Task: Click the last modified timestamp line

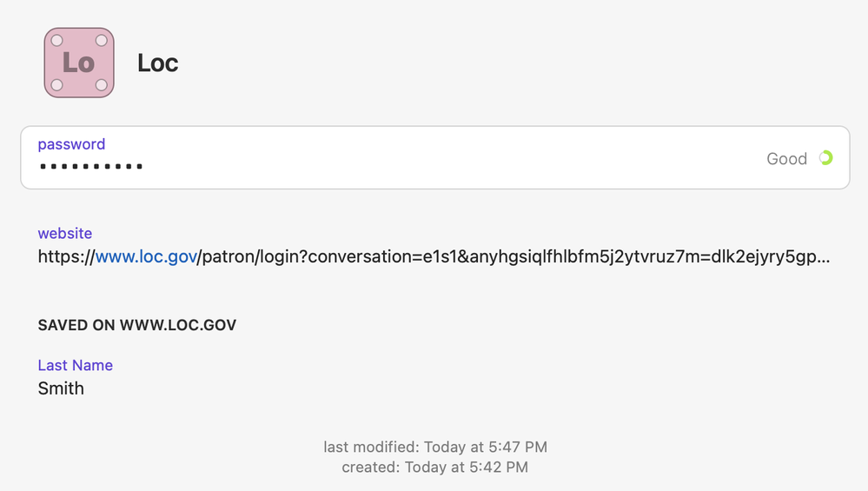Action: 434,447
